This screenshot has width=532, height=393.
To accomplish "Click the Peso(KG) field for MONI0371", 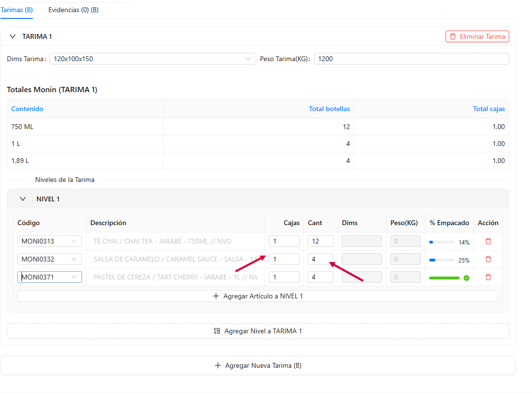I will (405, 277).
